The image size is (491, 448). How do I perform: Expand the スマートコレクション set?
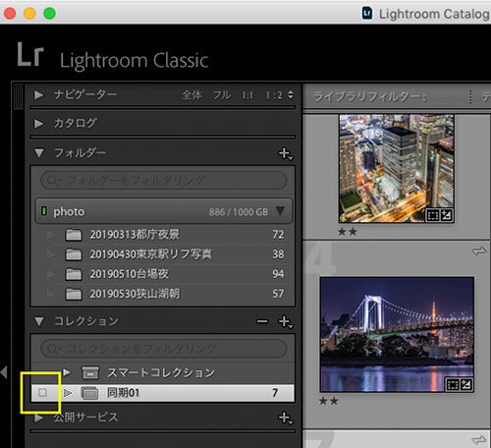click(x=67, y=372)
